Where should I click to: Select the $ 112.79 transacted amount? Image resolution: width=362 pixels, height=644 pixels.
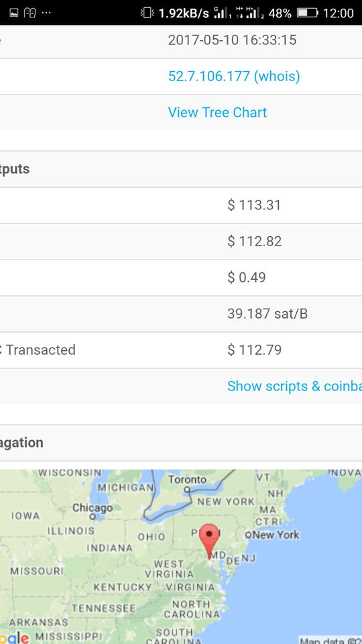(254, 350)
